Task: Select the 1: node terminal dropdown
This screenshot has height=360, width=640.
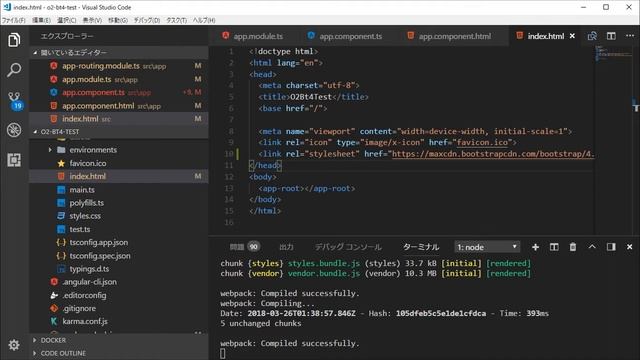Action: pos(487,247)
